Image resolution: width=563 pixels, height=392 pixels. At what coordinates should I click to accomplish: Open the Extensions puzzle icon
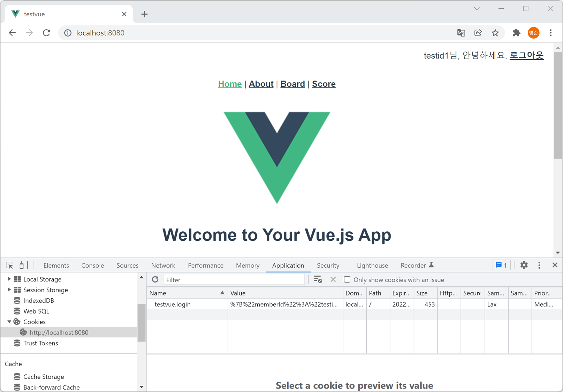point(516,33)
